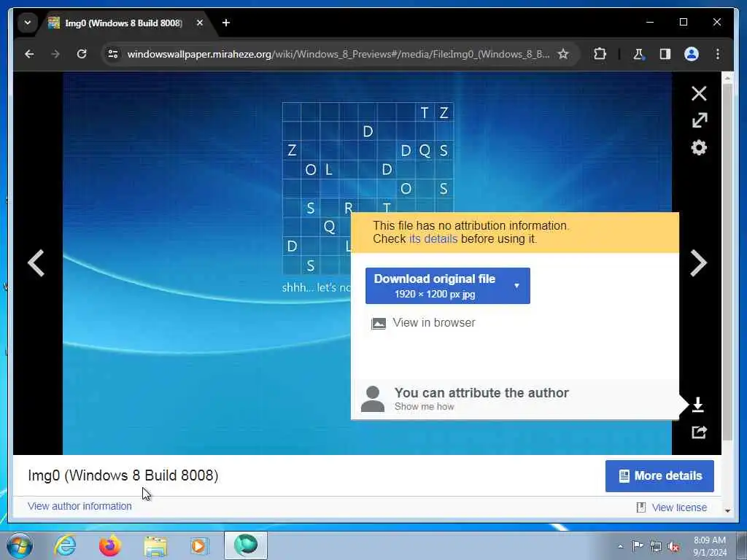Click the address bar URL field

[x=338, y=54]
